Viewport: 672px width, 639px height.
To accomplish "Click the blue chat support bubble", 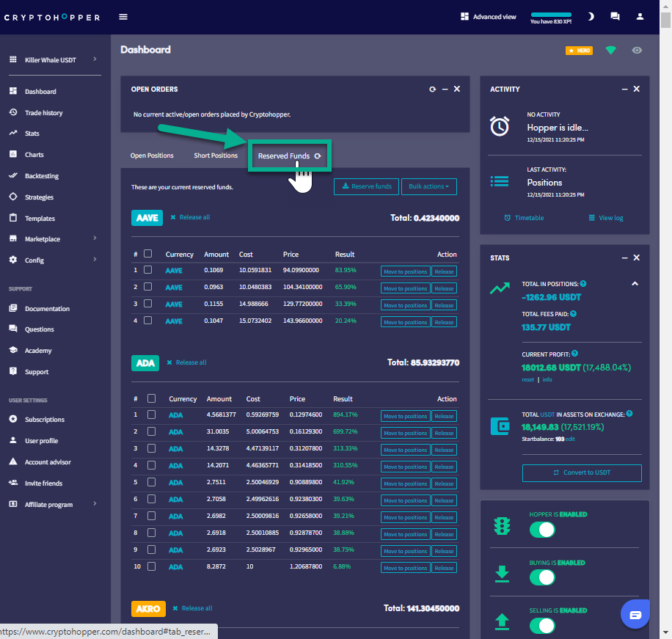I will point(635,614).
